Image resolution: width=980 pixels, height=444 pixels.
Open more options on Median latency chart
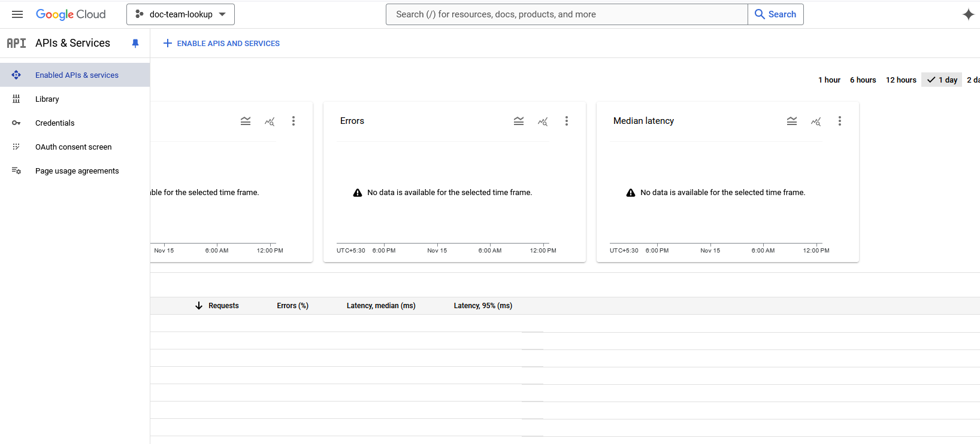(840, 121)
